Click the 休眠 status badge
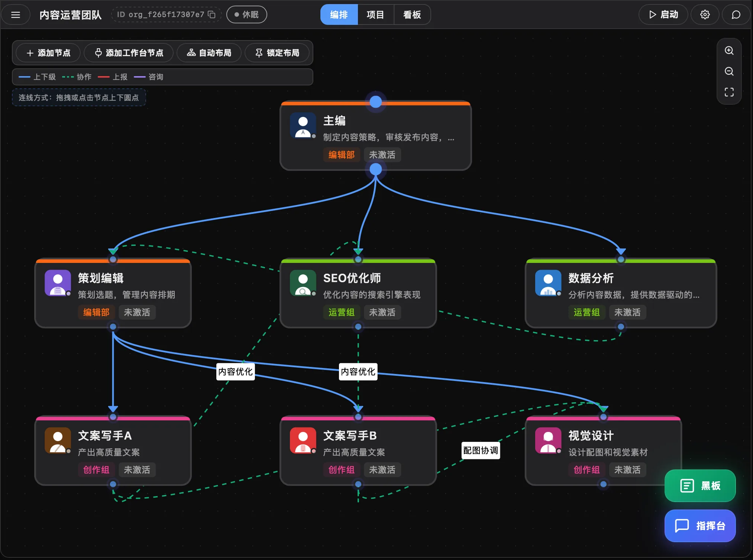This screenshot has width=753, height=560. click(246, 14)
